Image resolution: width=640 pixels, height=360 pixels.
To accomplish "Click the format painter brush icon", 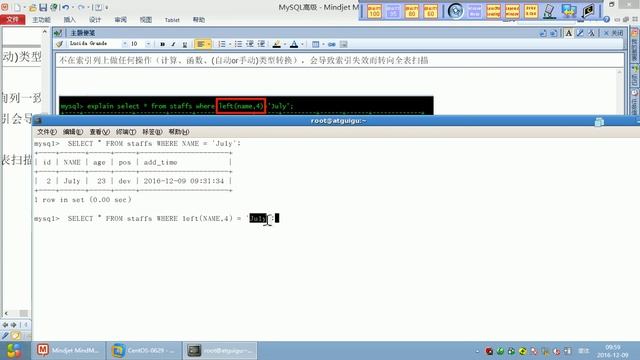I will [60, 44].
